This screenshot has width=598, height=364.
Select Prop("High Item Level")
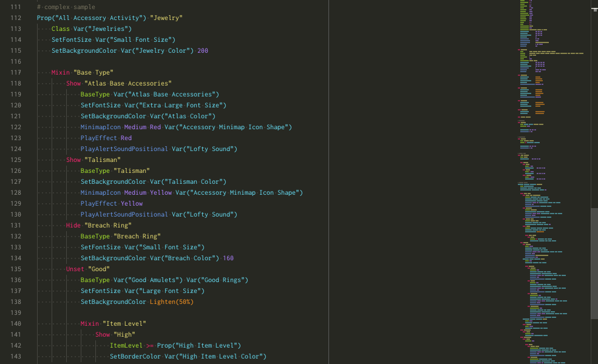click(x=199, y=346)
